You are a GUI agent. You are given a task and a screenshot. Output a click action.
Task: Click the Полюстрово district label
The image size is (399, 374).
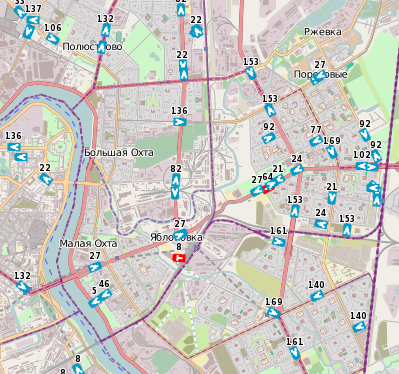click(92, 46)
